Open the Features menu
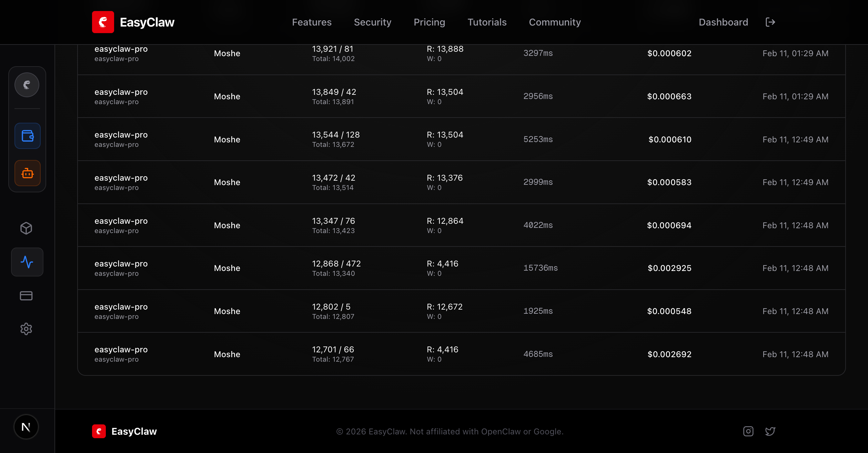Viewport: 868px width, 453px height. coord(311,22)
